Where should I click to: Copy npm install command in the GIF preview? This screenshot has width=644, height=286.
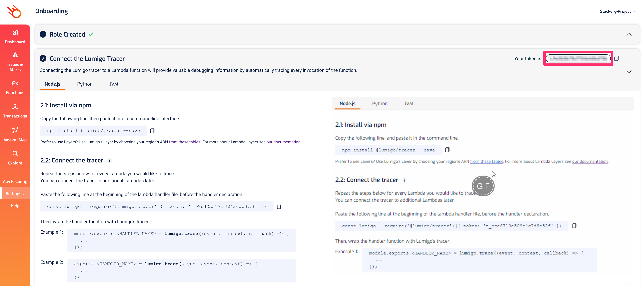click(447, 150)
